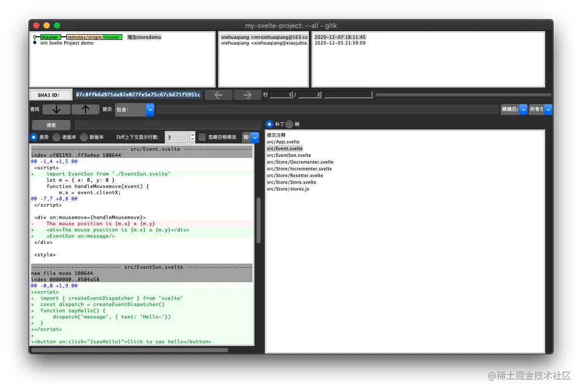Click the current row number field

[x=281, y=95]
